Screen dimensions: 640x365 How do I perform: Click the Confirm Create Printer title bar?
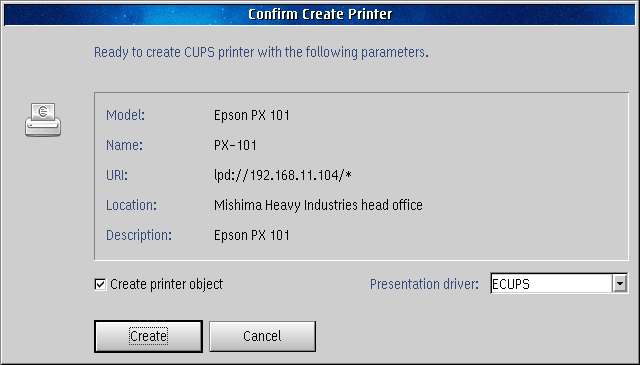tap(320, 14)
